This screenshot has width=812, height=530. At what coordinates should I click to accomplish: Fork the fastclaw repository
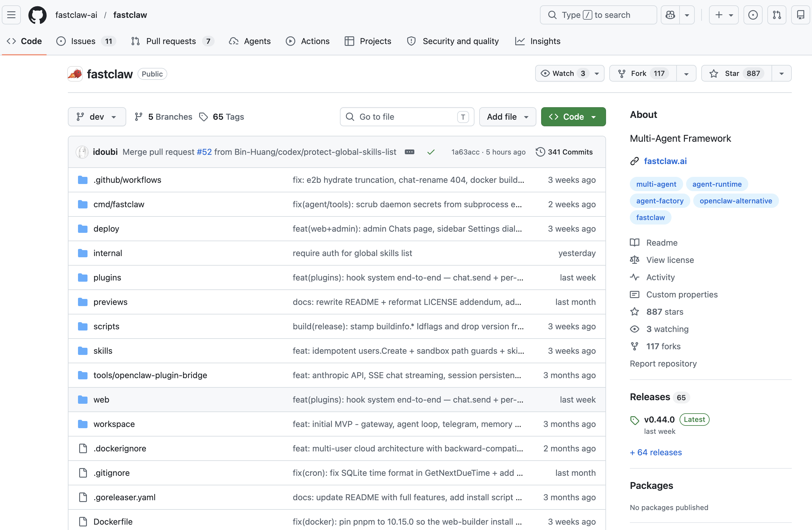pos(643,74)
